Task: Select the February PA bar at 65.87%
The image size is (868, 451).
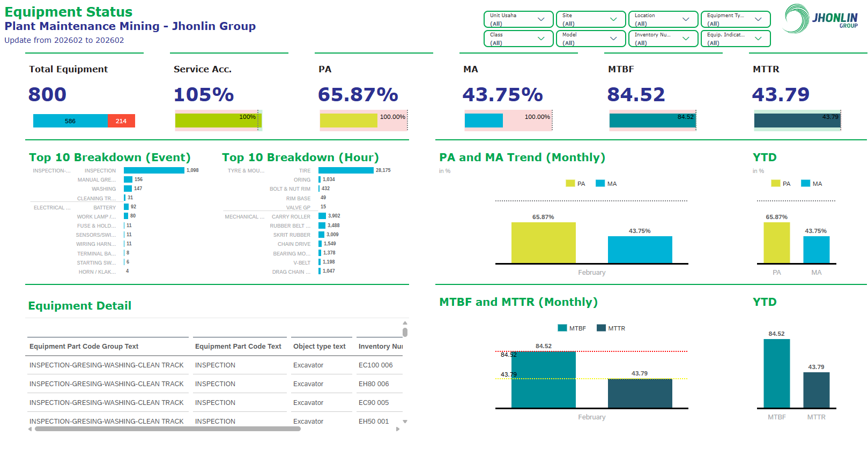Action: click(544, 243)
